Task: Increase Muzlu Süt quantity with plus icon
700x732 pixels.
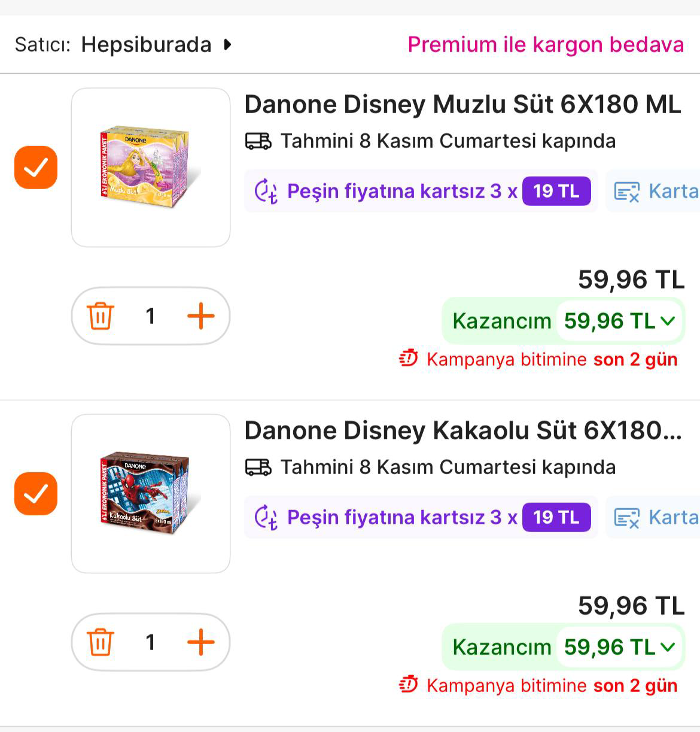Action: tap(201, 316)
